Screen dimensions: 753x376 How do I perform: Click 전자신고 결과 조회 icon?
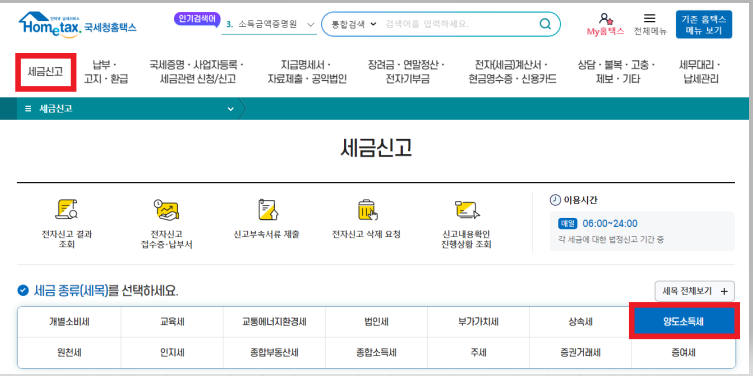[x=67, y=209]
